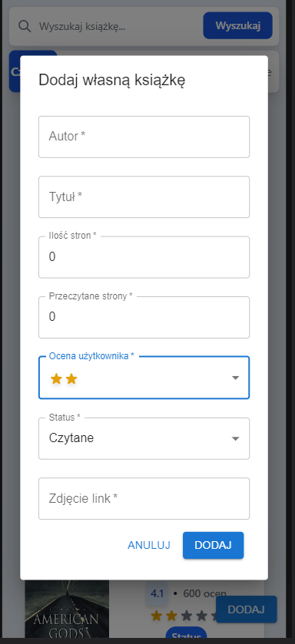Viewport: 295px width, 644px height.
Task: Open the Status dropdown showing Czytane
Action: tap(144, 438)
